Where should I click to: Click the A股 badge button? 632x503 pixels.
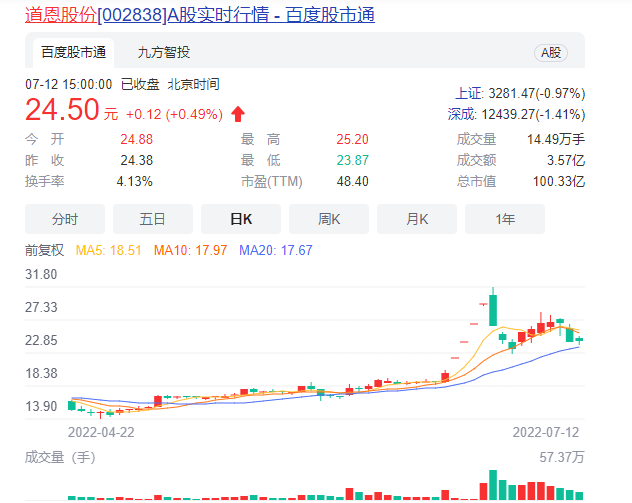pos(551,53)
